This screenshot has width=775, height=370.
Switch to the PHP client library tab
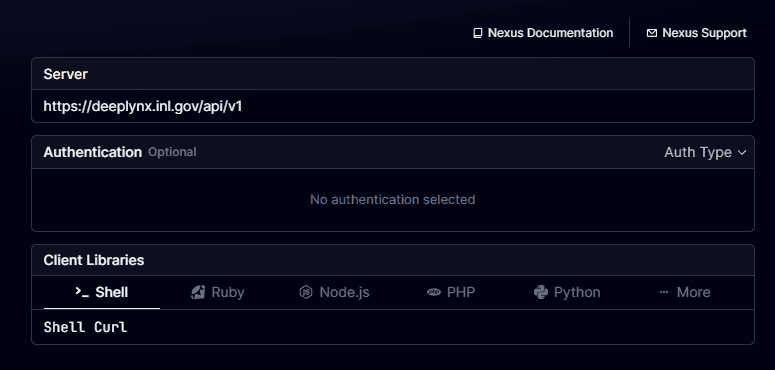pyautogui.click(x=451, y=292)
